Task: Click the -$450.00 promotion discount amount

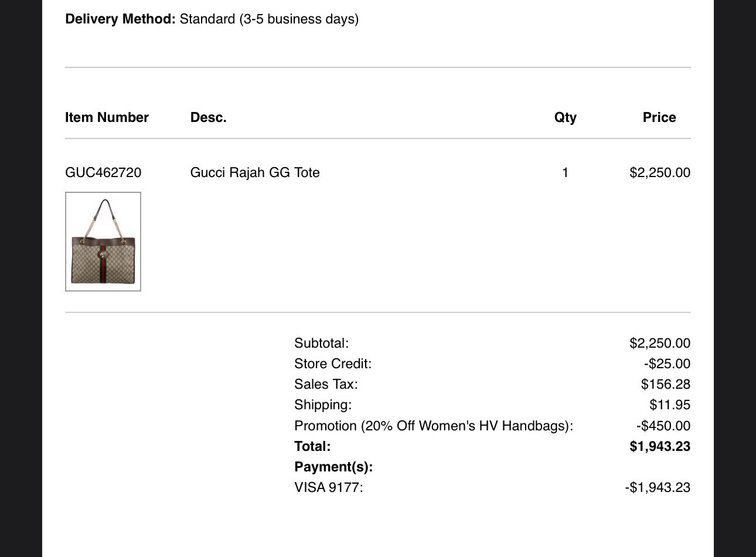Action: click(x=663, y=426)
